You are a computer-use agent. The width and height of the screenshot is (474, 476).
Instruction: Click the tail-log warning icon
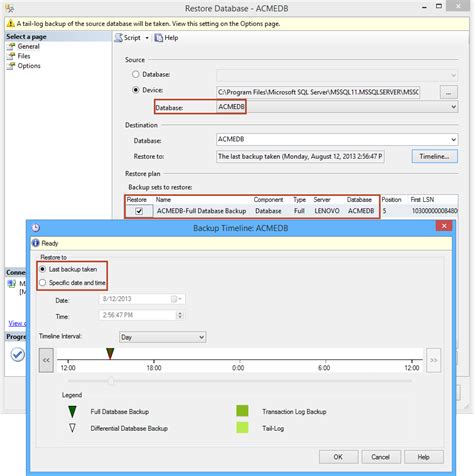point(10,24)
